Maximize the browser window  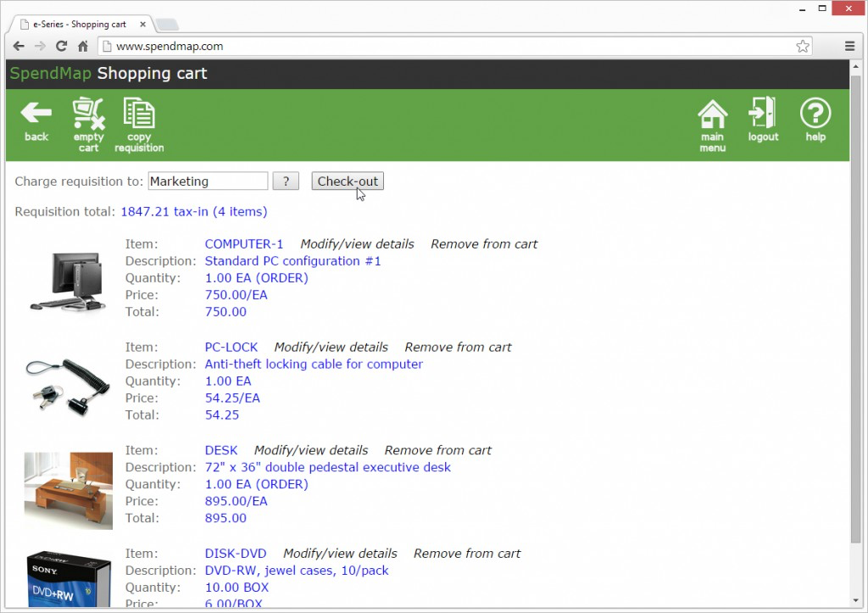(822, 8)
